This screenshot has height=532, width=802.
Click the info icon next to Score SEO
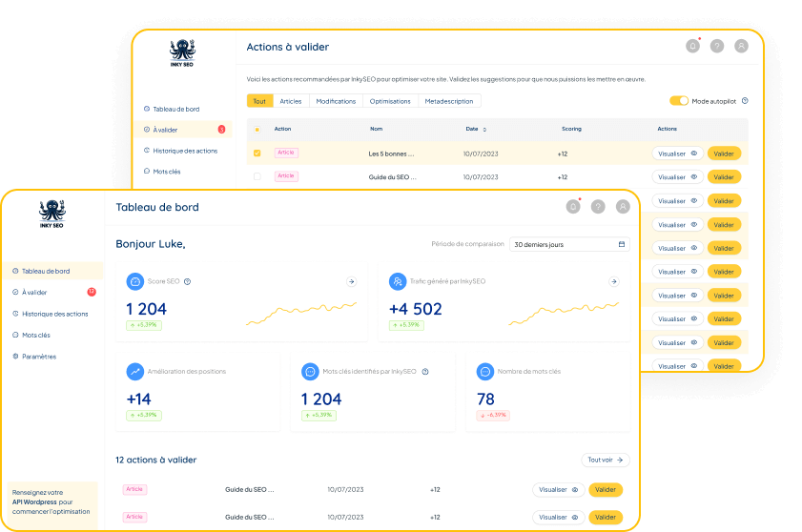tap(188, 281)
